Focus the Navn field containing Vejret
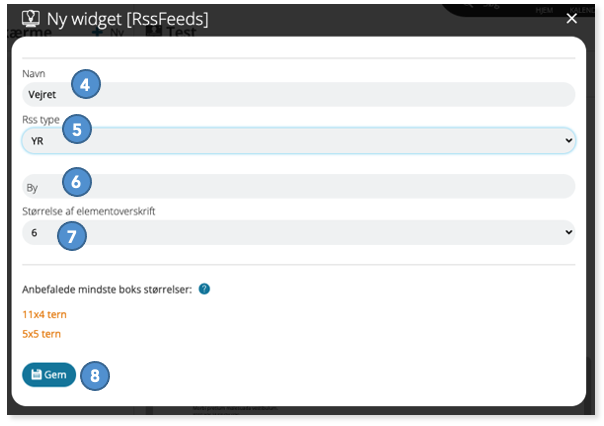Viewport: 604px width, 426px height. 299,94
